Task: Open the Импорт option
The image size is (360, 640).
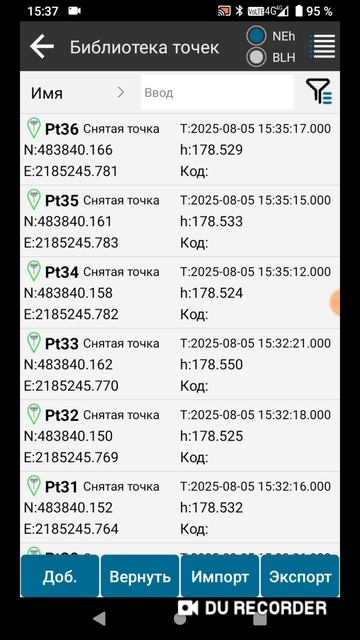Action: coord(220,576)
